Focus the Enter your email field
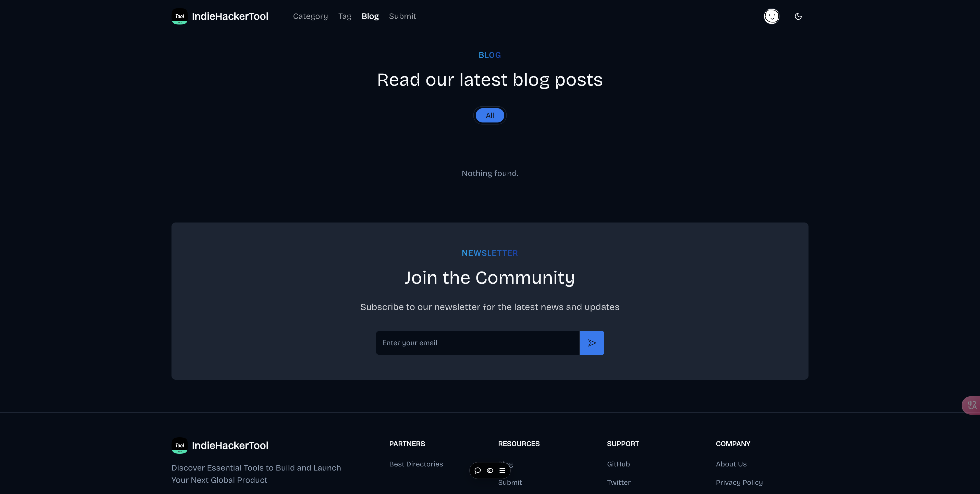This screenshot has width=980, height=494. pyautogui.click(x=478, y=343)
